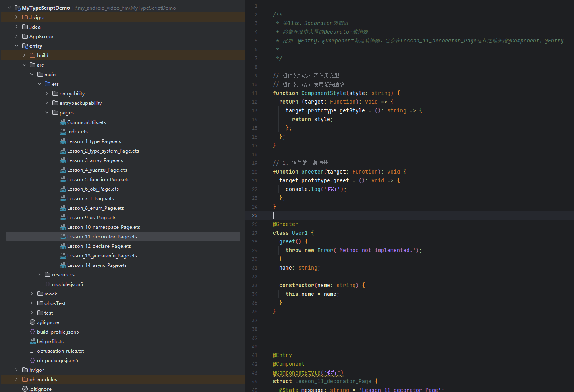The height and width of the screenshot is (392, 574).
Task: Place cursor on ComponentStyle function name
Action: coord(323,93)
